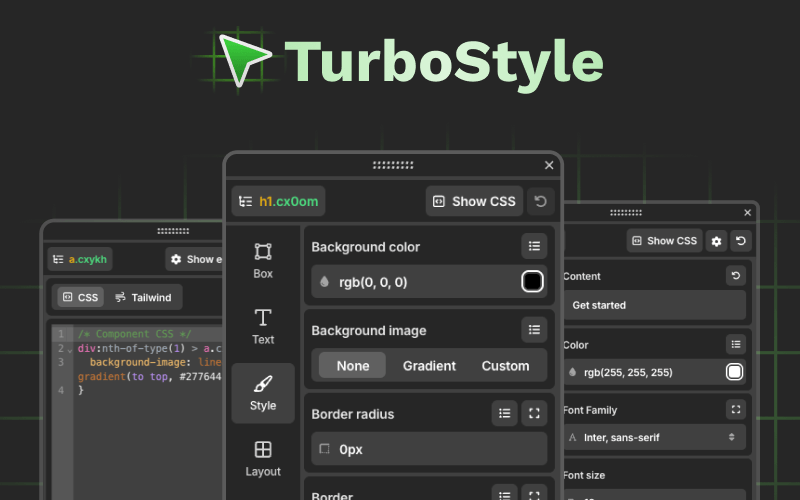This screenshot has height=500, width=800.
Task: Click the TurboStyle logo cursor icon
Action: click(x=243, y=59)
